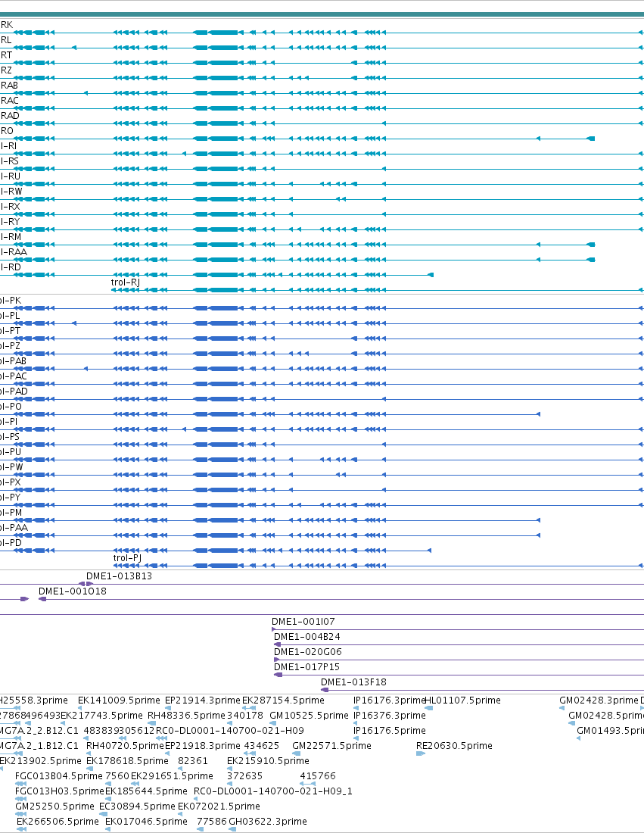Open clone DME1-013F18
644x833 pixels.
click(353, 682)
